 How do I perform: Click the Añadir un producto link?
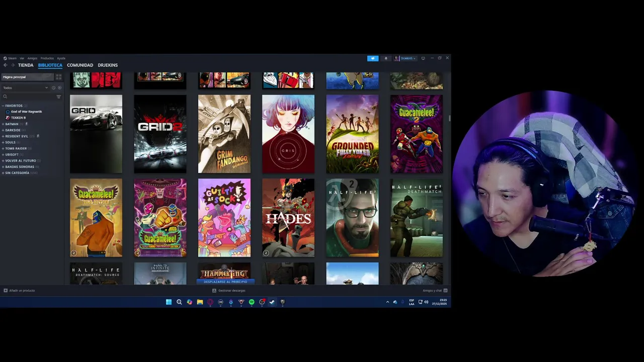click(x=22, y=291)
